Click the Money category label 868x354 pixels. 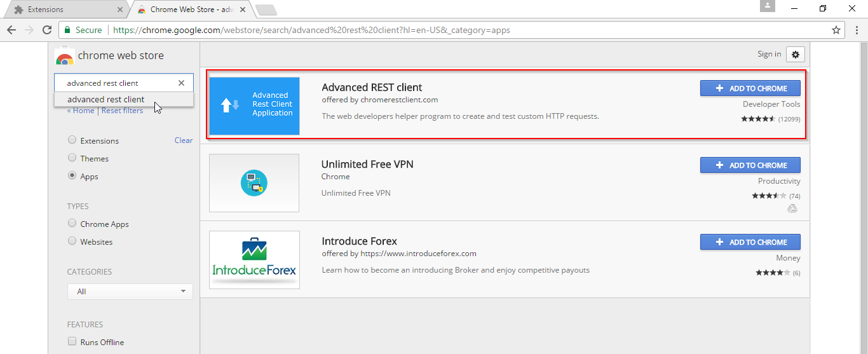click(x=788, y=258)
